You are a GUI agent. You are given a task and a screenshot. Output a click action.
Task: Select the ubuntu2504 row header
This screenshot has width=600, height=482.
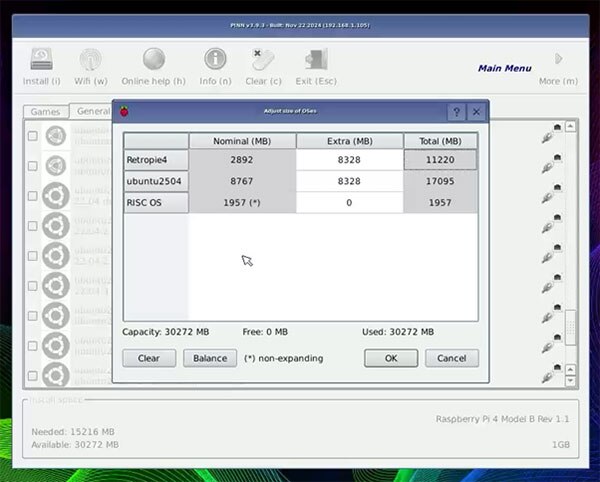[156, 181]
